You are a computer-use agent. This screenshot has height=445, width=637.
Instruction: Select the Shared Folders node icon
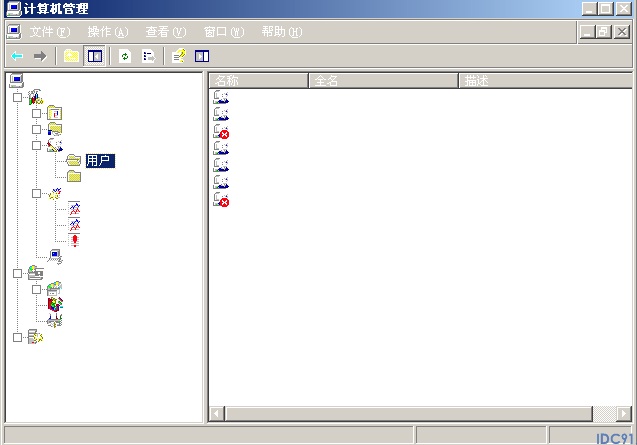click(x=55, y=129)
